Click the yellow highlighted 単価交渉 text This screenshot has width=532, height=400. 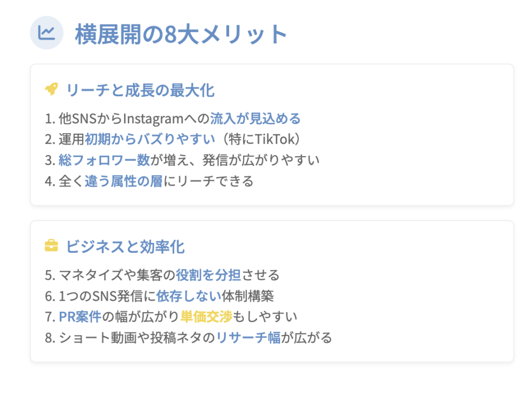pyautogui.click(x=206, y=316)
